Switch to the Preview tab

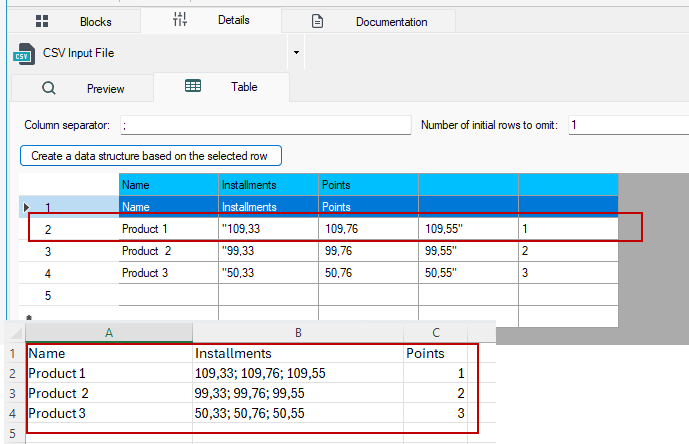(82, 88)
